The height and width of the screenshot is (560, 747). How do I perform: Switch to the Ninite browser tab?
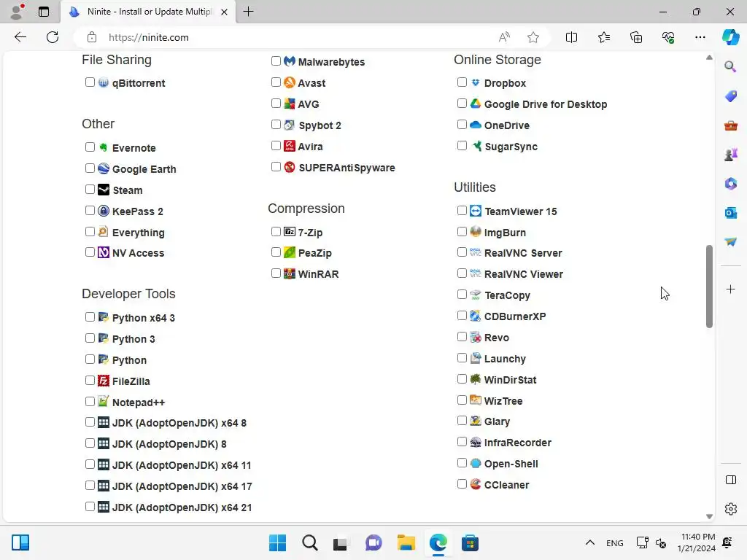[x=147, y=12]
